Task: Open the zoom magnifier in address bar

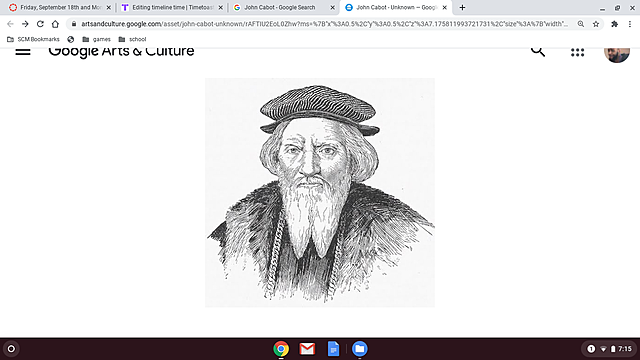Action: click(580, 24)
